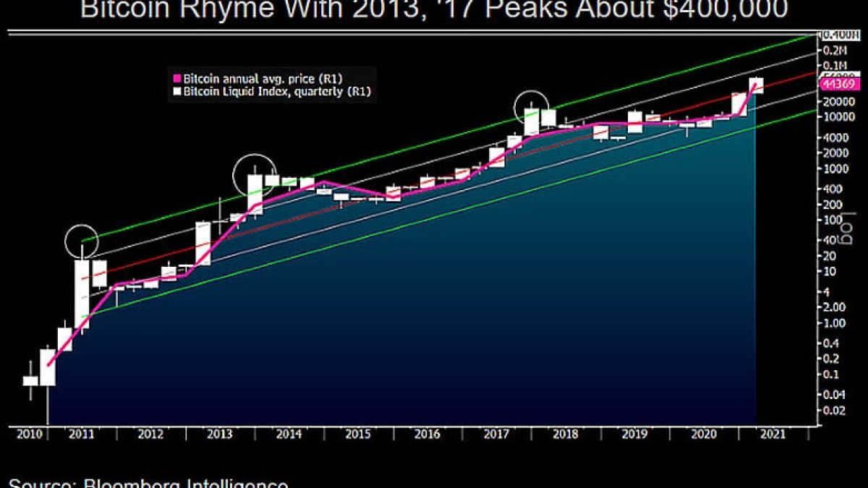868x488 pixels.
Task: Click the most recent 2021 quarterly candlestick
Action: (x=756, y=85)
